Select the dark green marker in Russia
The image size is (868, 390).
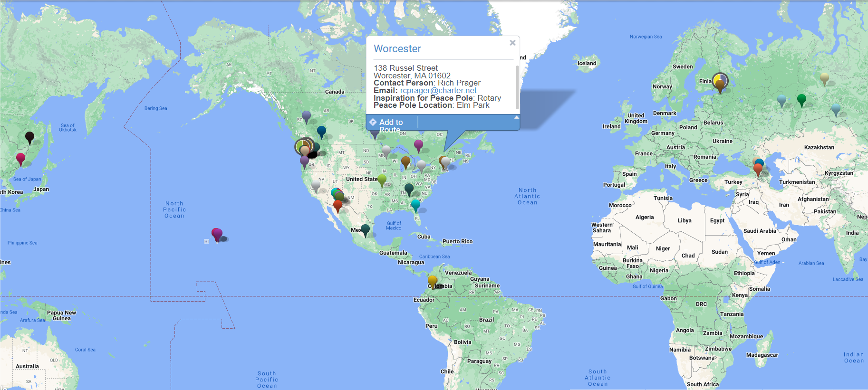(x=801, y=99)
